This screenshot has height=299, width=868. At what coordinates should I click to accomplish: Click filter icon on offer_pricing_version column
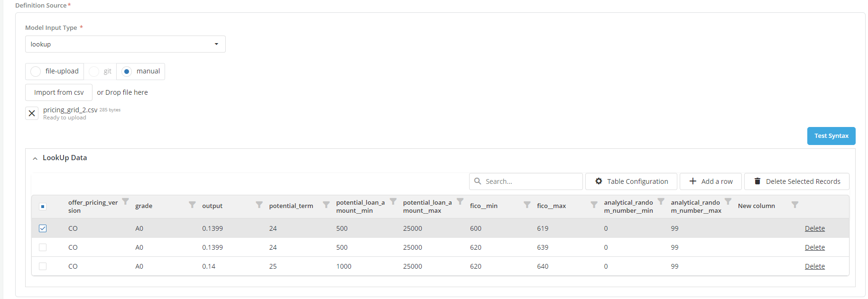coord(125,201)
